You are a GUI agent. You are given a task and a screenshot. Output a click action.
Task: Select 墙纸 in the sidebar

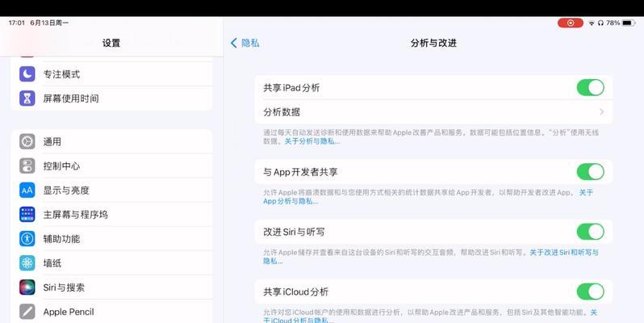point(111,263)
